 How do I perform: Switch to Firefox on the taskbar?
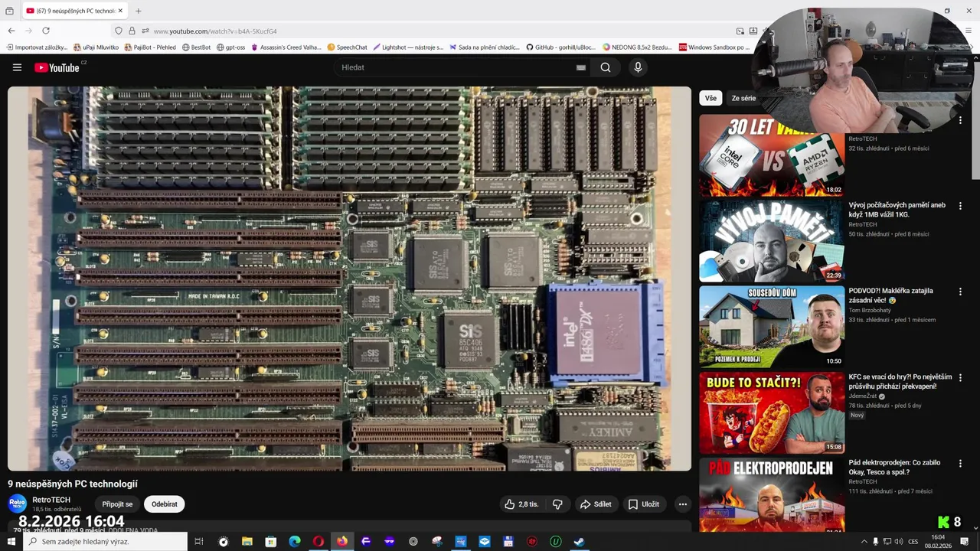(342, 542)
